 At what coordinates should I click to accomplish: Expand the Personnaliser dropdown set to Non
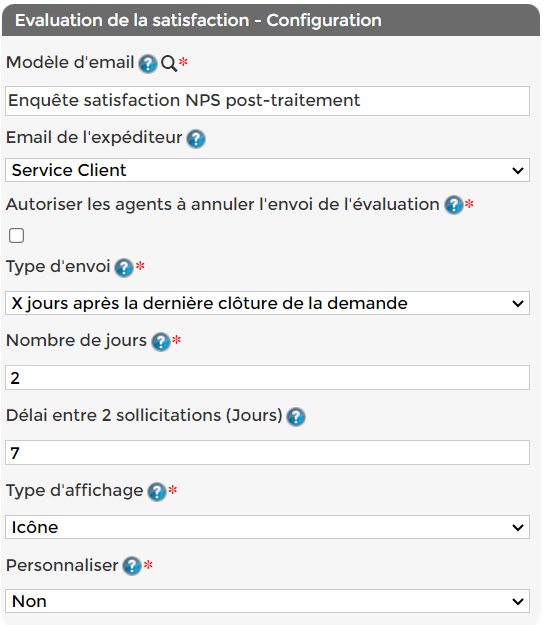(267, 601)
